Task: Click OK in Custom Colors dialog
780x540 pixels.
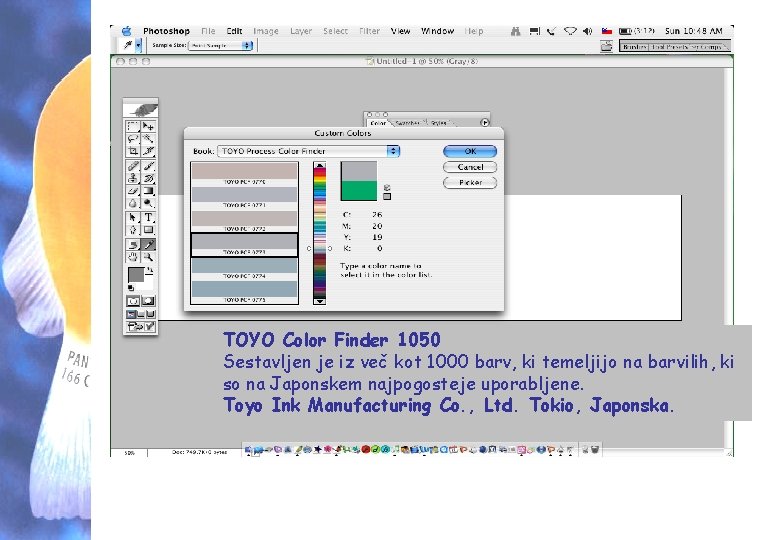Action: [470, 151]
